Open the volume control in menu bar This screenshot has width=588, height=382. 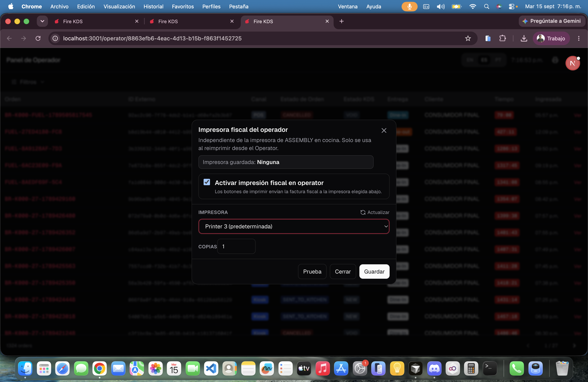pyautogui.click(x=441, y=6)
